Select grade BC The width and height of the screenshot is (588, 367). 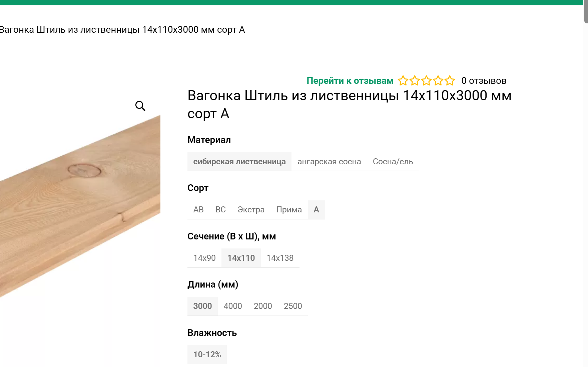220,209
